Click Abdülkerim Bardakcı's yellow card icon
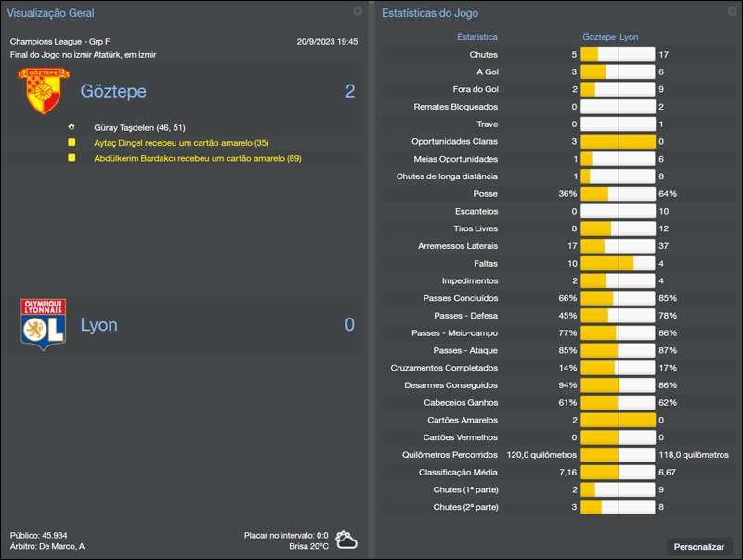The height and width of the screenshot is (560, 743). point(72,158)
